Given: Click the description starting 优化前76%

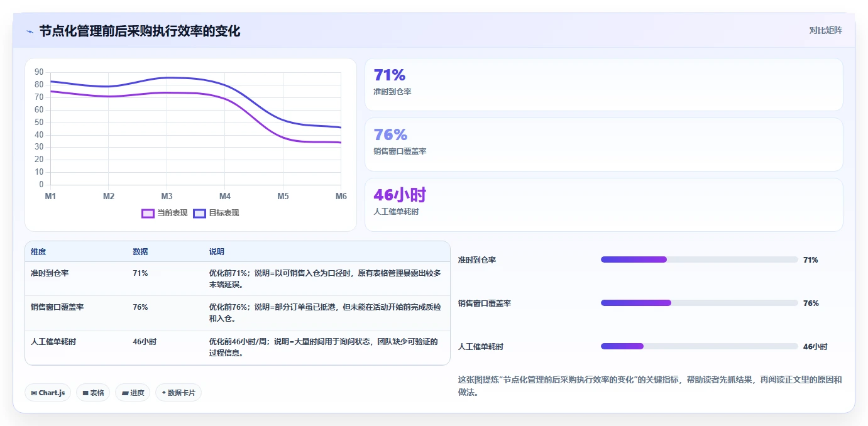Looking at the screenshot, I should (325, 313).
